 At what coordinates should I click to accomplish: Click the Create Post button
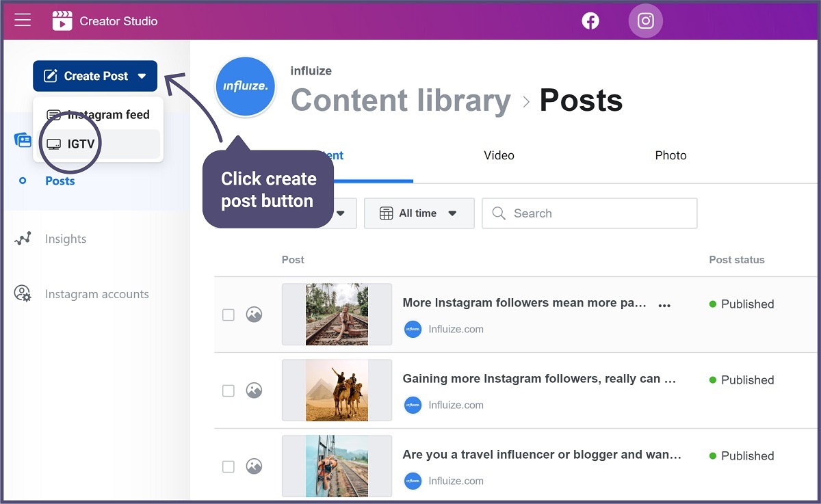(95, 76)
